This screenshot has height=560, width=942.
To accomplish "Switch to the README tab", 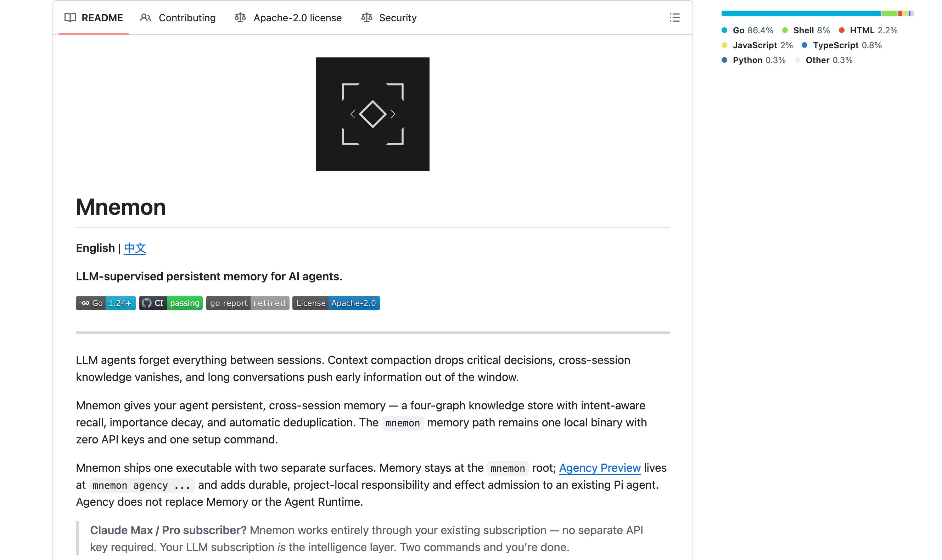I will tap(94, 18).
